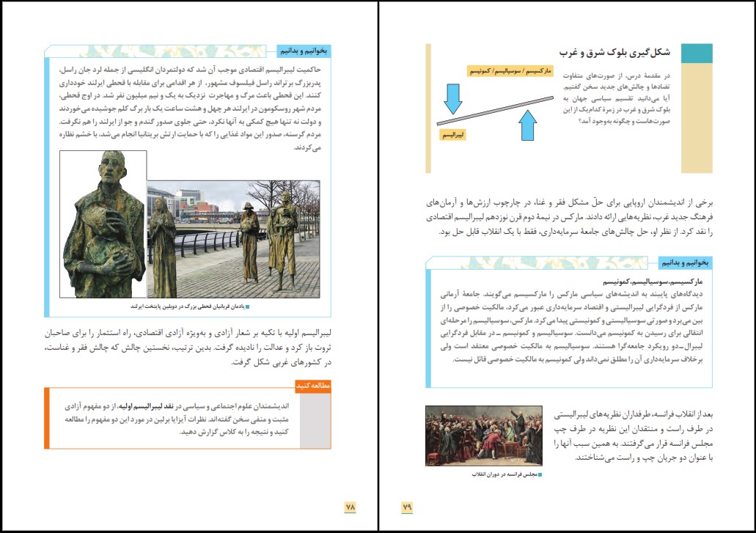Click the heading "شکل‌گیری بلوک شرق و غرب"
This screenshot has height=533, width=756.
(614, 52)
